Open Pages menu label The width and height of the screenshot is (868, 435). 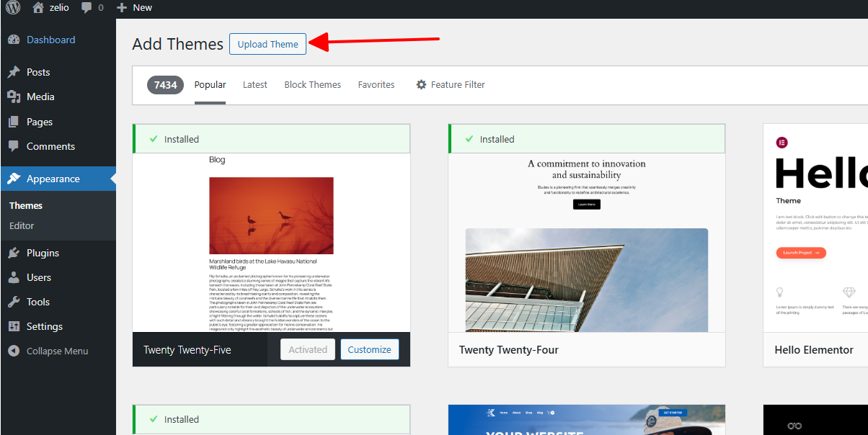click(40, 122)
